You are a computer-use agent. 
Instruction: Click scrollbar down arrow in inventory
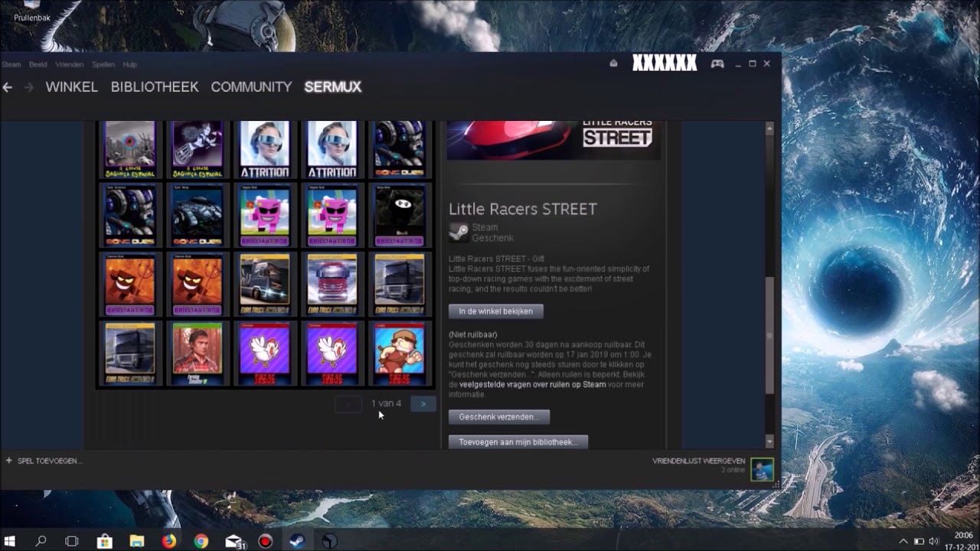769,442
